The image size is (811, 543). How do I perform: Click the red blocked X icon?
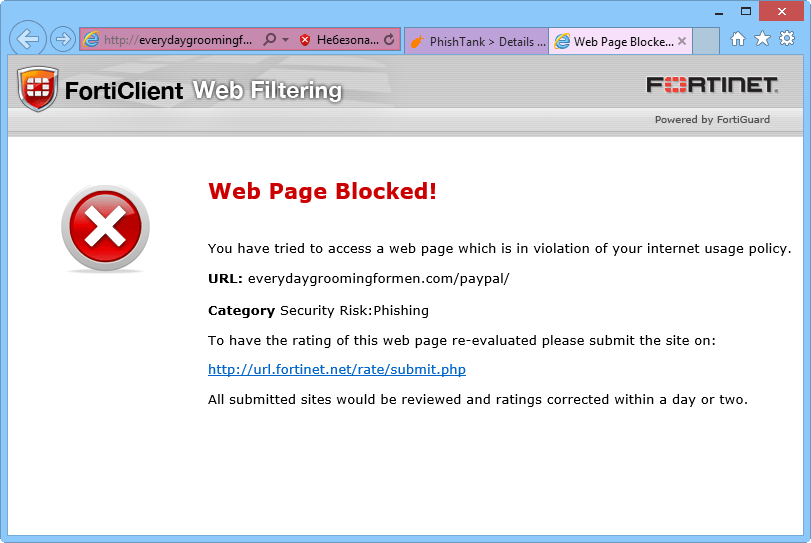[106, 228]
